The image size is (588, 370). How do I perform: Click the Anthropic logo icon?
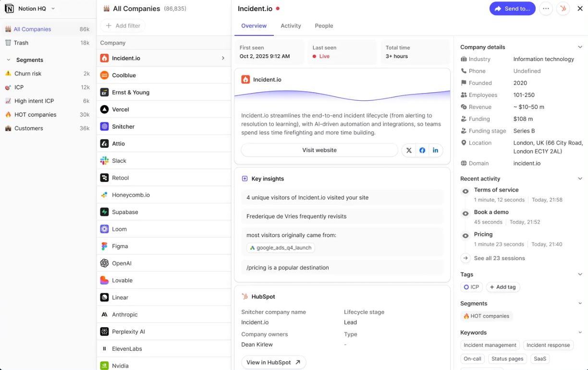(x=104, y=315)
